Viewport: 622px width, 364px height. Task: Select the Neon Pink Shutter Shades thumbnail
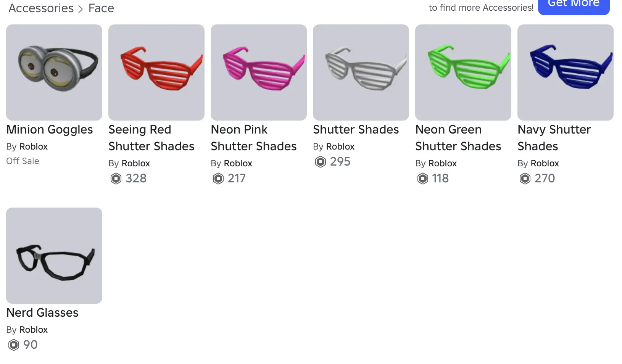259,72
